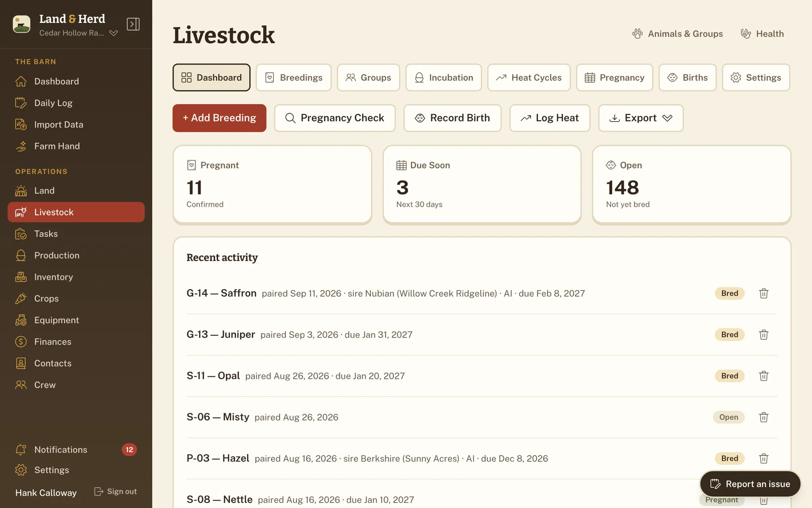View the Crew section
The image size is (812, 508).
(76, 385)
